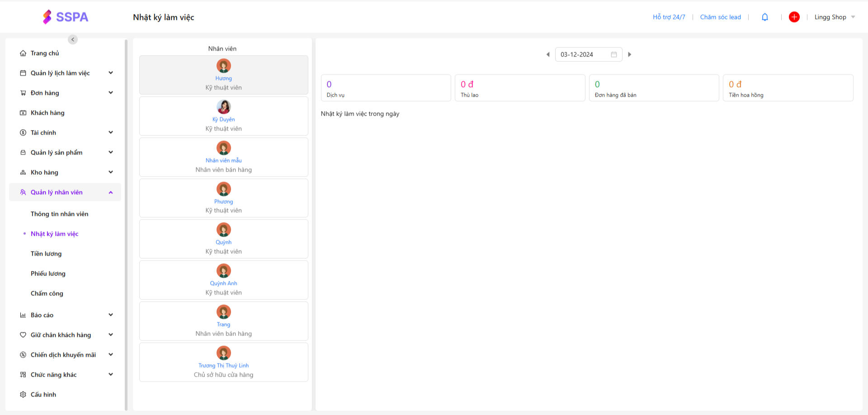Click Hương's avatar
868x415 pixels.
coord(224,66)
